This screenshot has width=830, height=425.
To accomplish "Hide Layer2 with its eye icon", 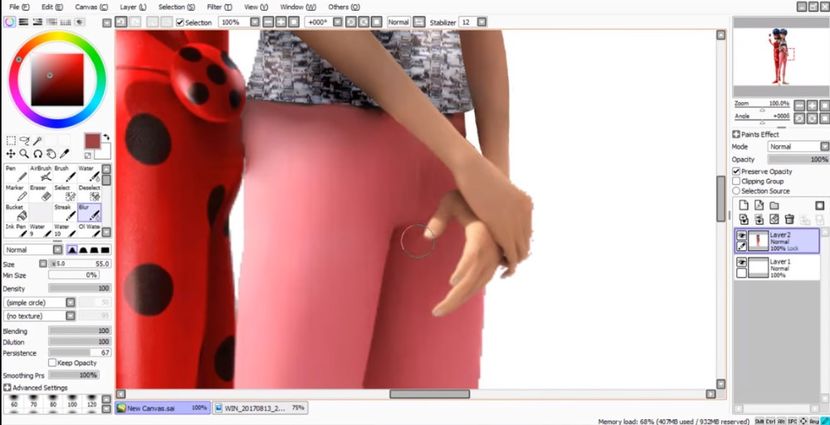I will [742, 235].
